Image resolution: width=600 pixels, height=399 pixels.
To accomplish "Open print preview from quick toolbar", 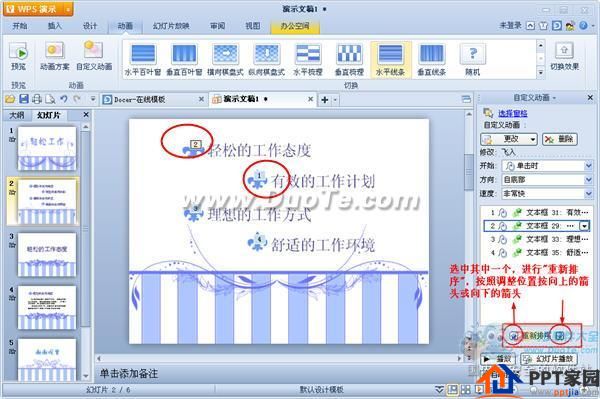I will 50,99.
